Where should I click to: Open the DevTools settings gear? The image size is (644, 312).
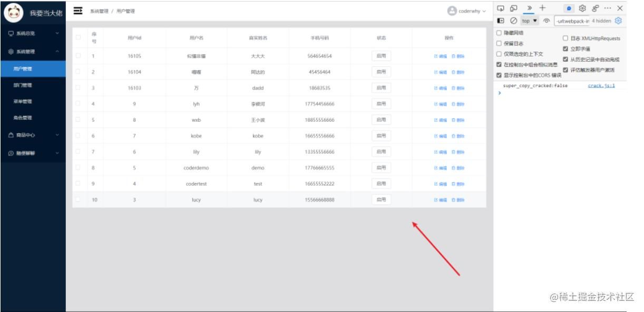point(582,8)
